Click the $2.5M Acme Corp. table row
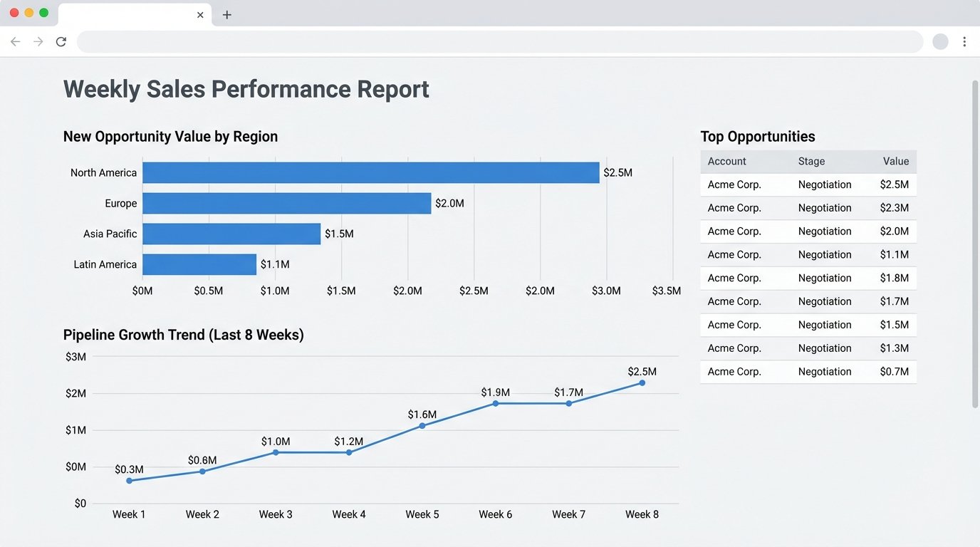The image size is (980, 547). tap(808, 184)
